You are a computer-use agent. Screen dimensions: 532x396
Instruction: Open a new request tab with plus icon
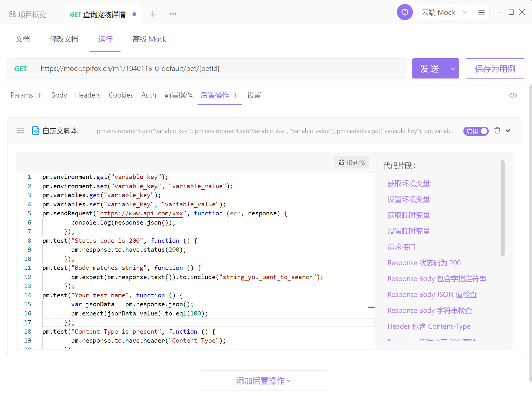pos(153,14)
